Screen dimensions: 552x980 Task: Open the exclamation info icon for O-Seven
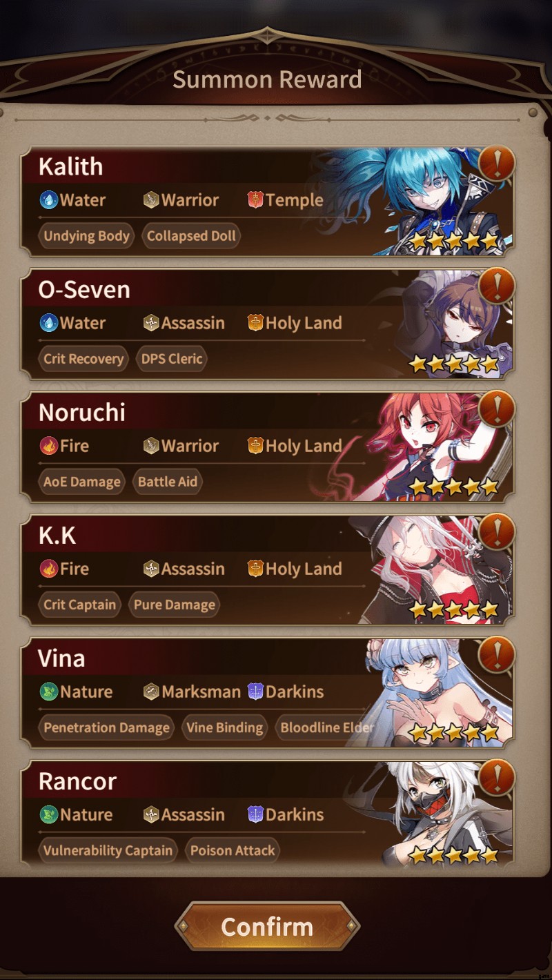pos(496,286)
